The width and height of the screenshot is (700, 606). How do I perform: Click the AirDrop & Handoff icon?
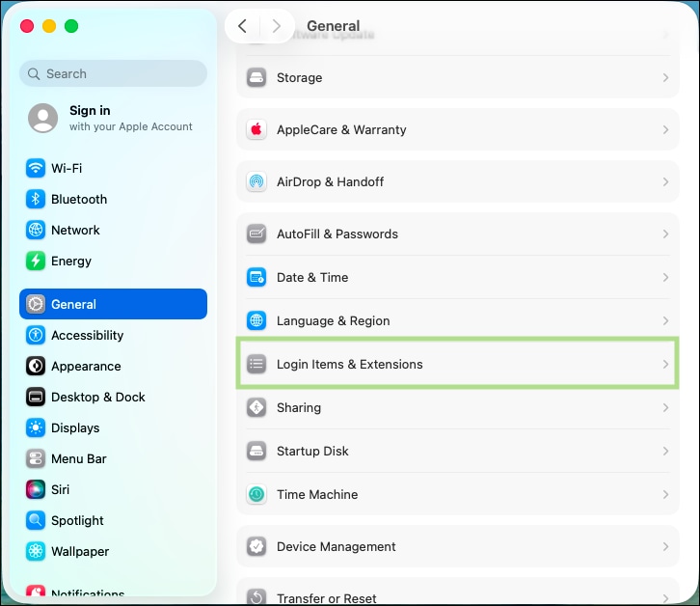coord(256,181)
